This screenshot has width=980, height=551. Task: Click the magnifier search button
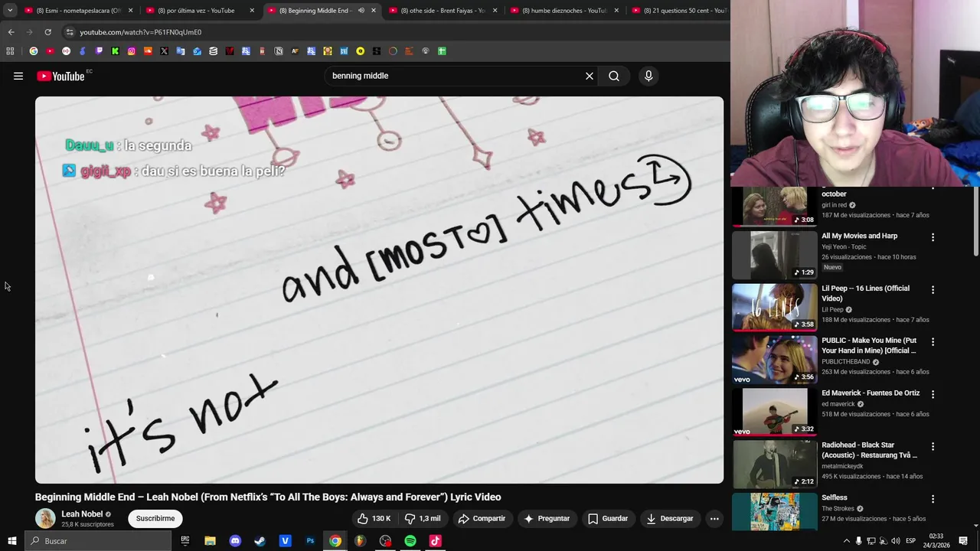pyautogui.click(x=614, y=76)
